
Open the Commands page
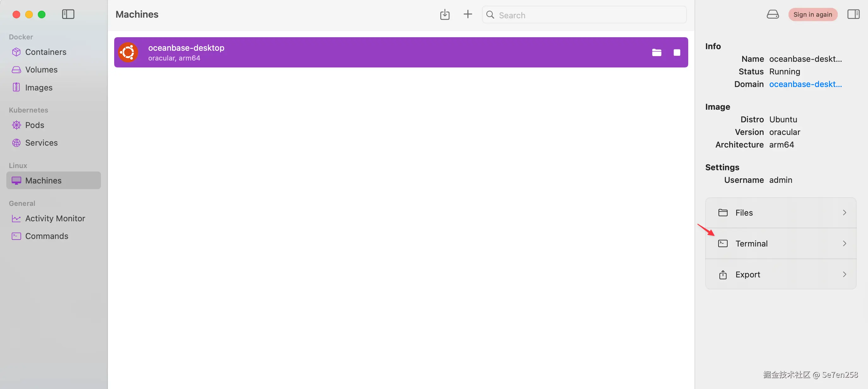point(46,236)
